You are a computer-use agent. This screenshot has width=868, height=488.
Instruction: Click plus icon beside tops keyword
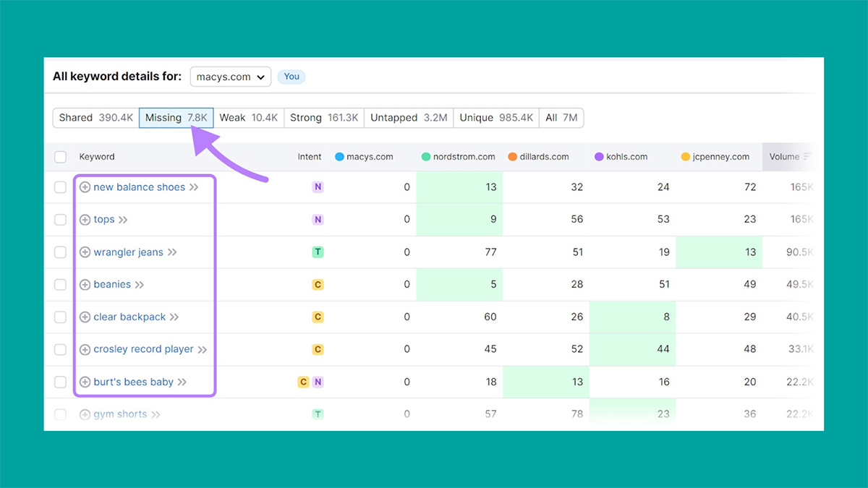[85, 220]
